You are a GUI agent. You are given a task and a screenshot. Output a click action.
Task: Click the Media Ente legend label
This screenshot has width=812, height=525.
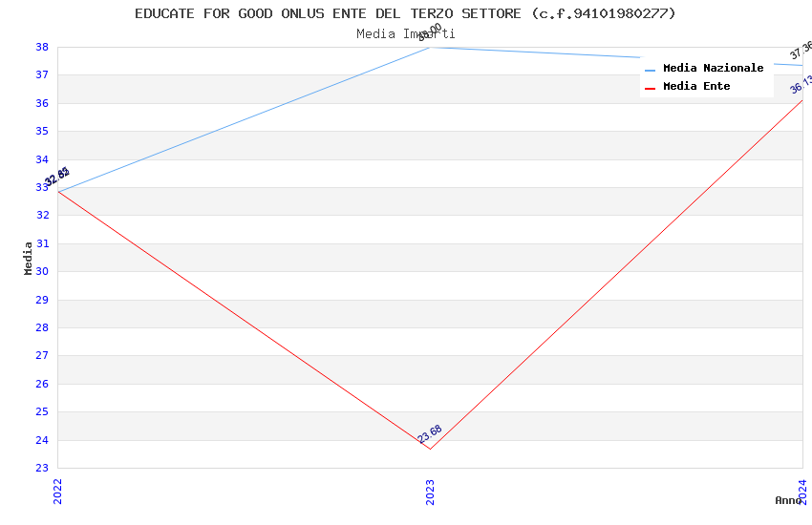click(696, 86)
